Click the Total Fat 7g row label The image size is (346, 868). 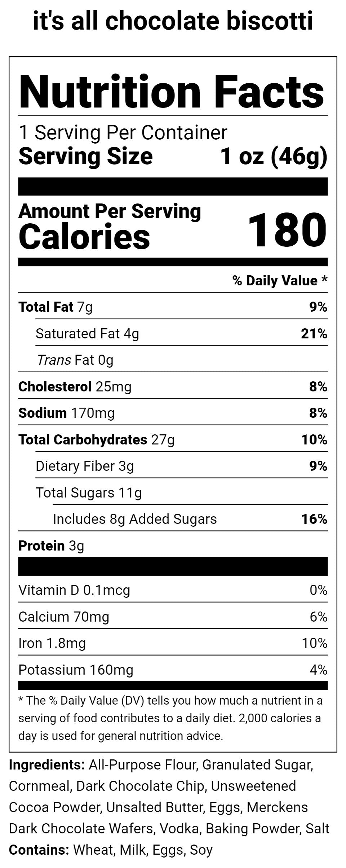(56, 307)
